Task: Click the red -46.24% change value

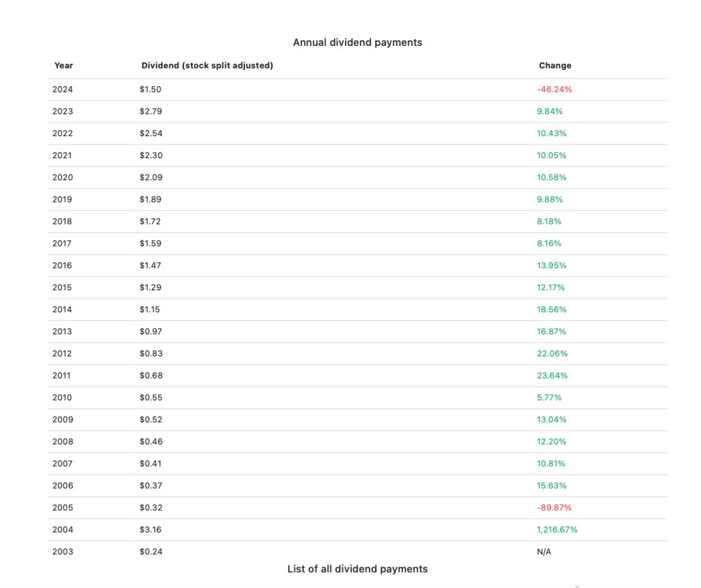Action: click(555, 90)
